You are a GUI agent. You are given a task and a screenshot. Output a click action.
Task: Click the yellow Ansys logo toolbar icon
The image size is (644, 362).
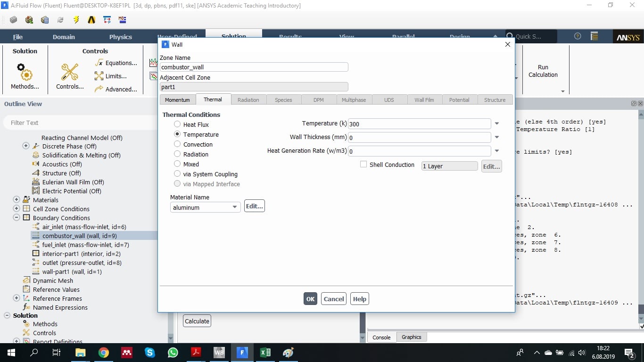91,20
